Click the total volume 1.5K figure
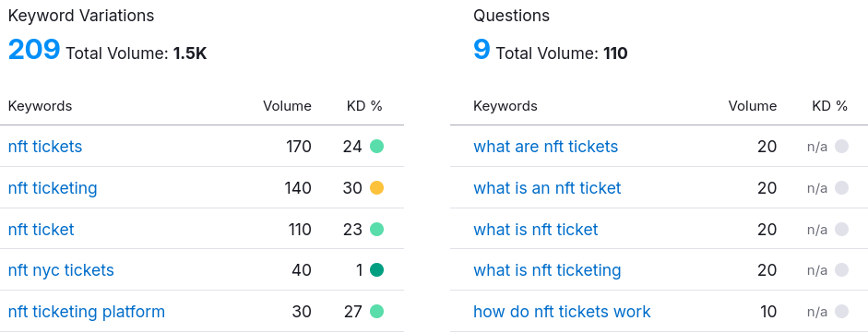 (x=190, y=54)
